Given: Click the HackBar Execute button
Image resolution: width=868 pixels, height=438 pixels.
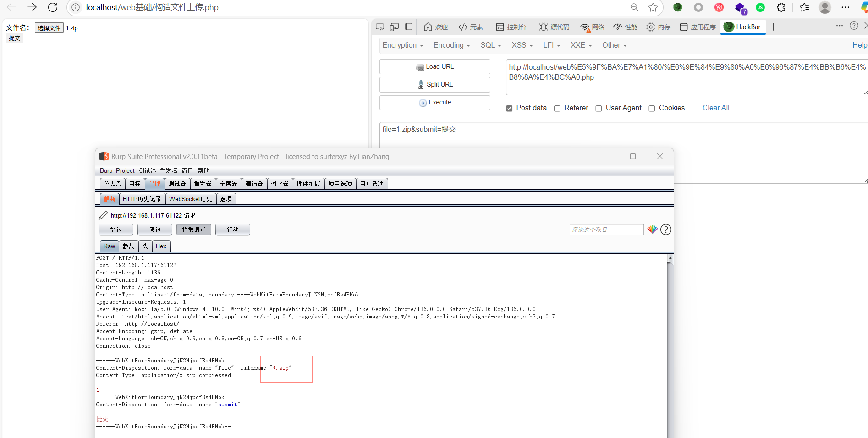Looking at the screenshot, I should pyautogui.click(x=435, y=102).
